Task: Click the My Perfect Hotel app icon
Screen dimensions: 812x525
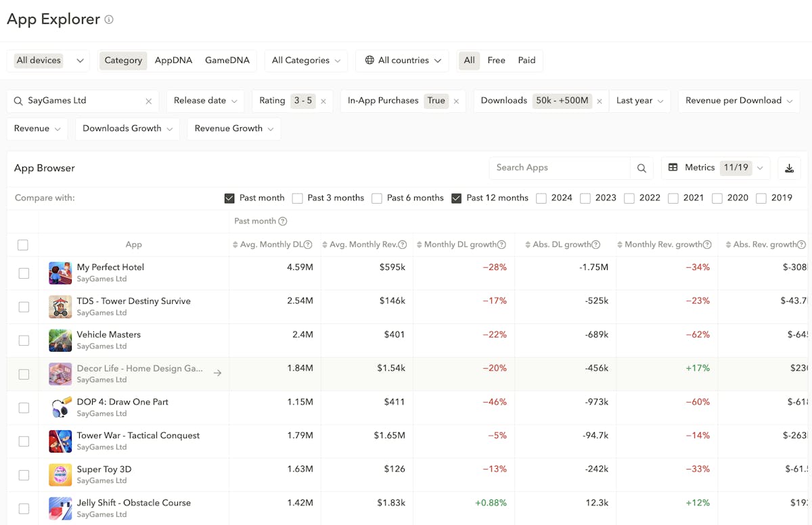Action: tap(60, 273)
